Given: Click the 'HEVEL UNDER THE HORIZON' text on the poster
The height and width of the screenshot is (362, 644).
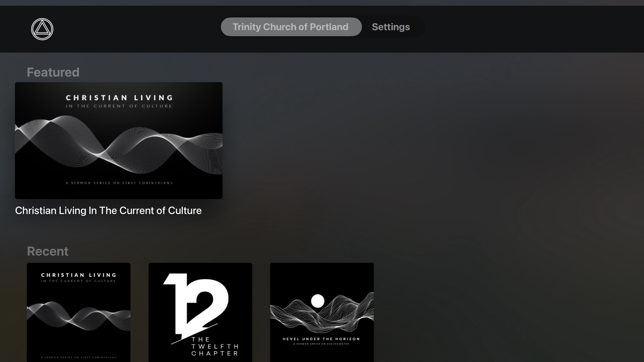Looking at the screenshot, I should pyautogui.click(x=321, y=339).
